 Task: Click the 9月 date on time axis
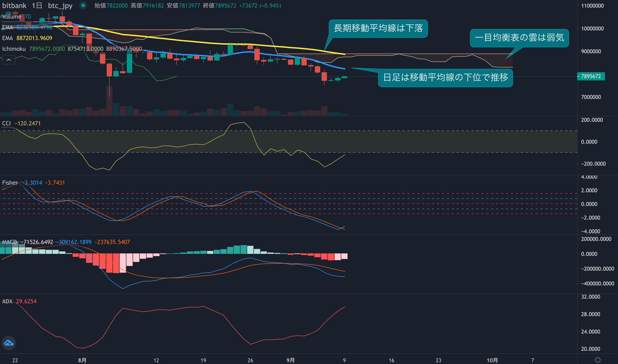coord(290,360)
